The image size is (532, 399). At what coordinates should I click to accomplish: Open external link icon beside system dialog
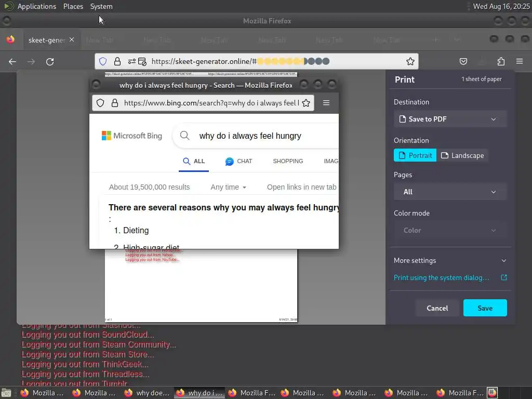click(504, 277)
